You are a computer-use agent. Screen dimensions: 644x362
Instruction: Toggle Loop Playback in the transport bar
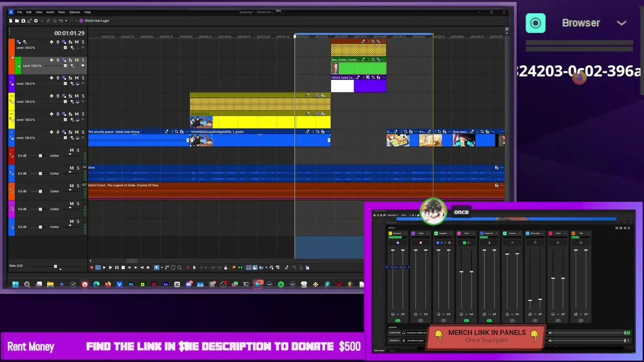(x=98, y=267)
